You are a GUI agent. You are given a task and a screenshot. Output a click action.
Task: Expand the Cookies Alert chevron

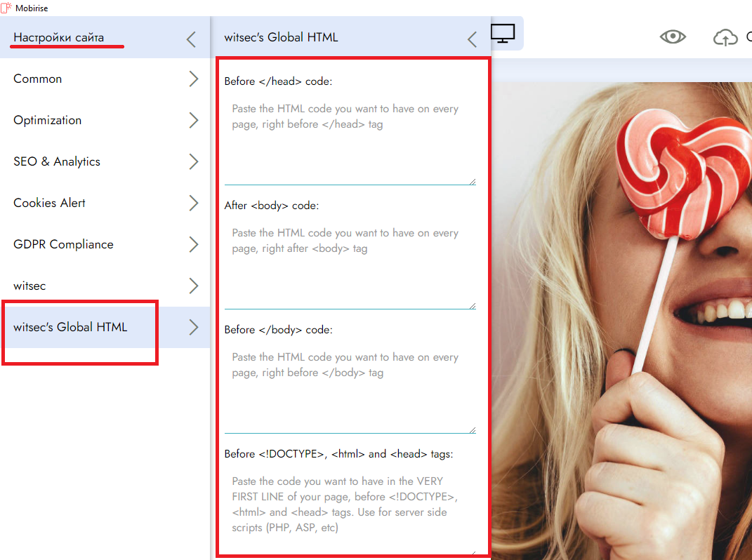click(x=193, y=203)
